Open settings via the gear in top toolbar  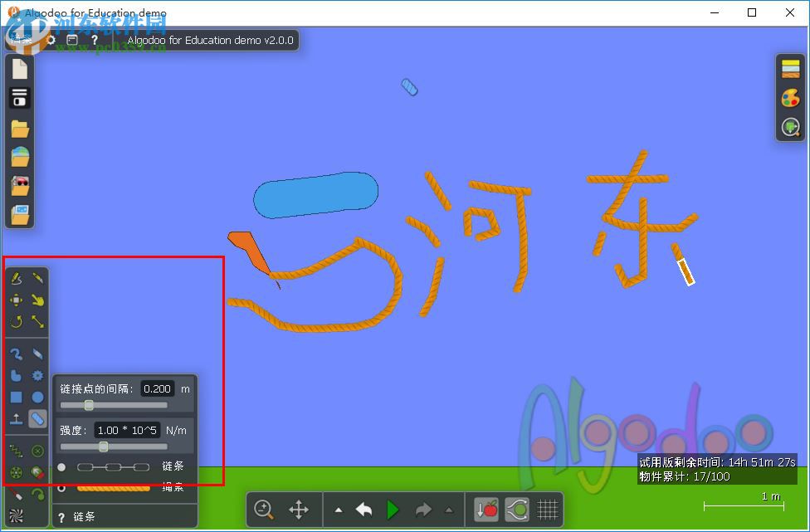[51, 40]
